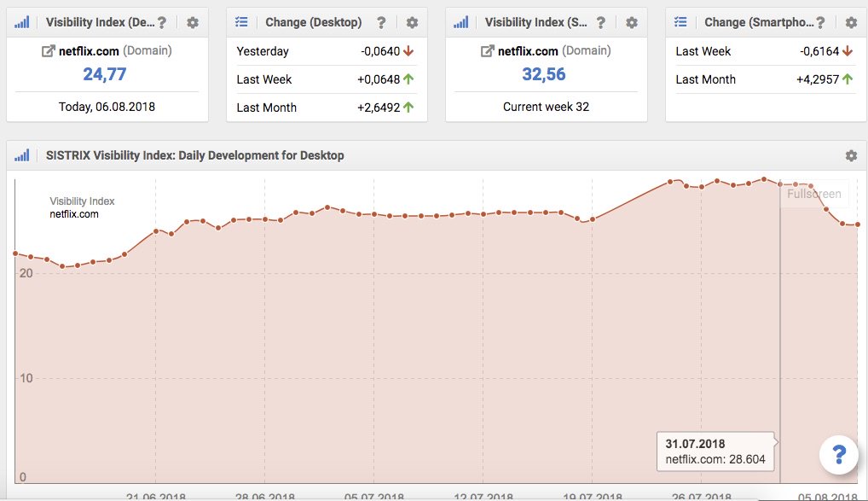The width and height of the screenshot is (868, 501).
Task: Click tooltip showing netflix.com: 28.604
Action: (x=715, y=451)
